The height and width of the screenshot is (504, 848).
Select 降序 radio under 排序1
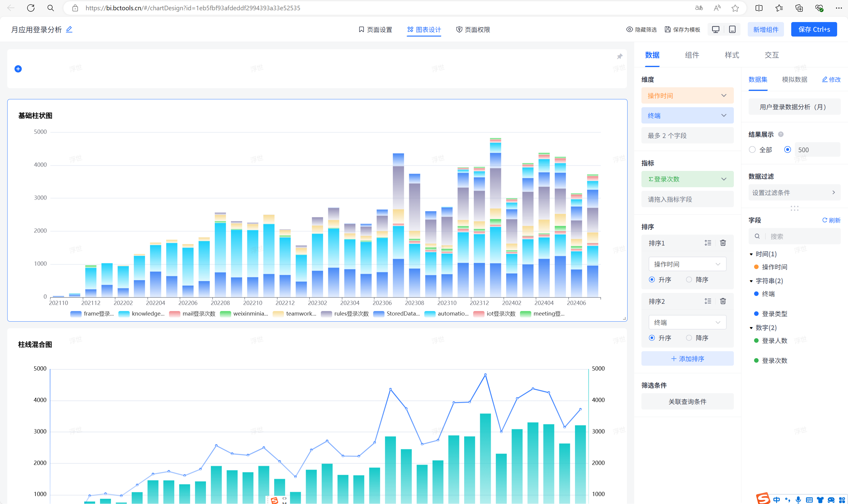689,280
